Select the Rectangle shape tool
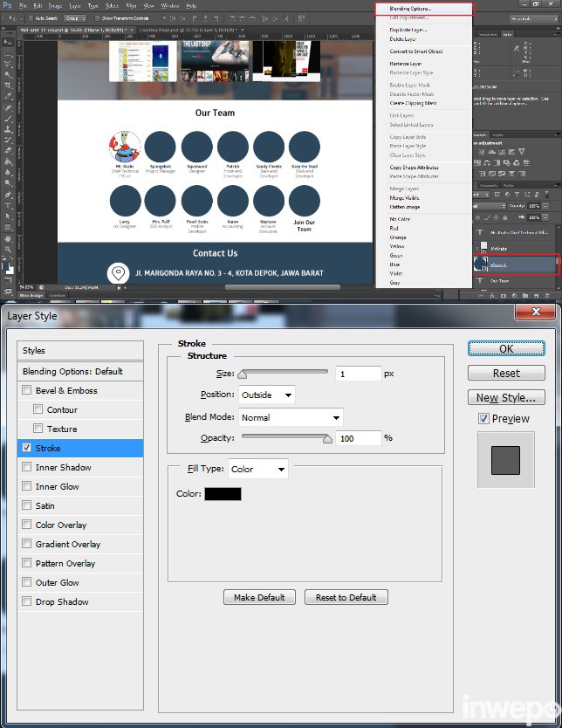 tap(8, 227)
